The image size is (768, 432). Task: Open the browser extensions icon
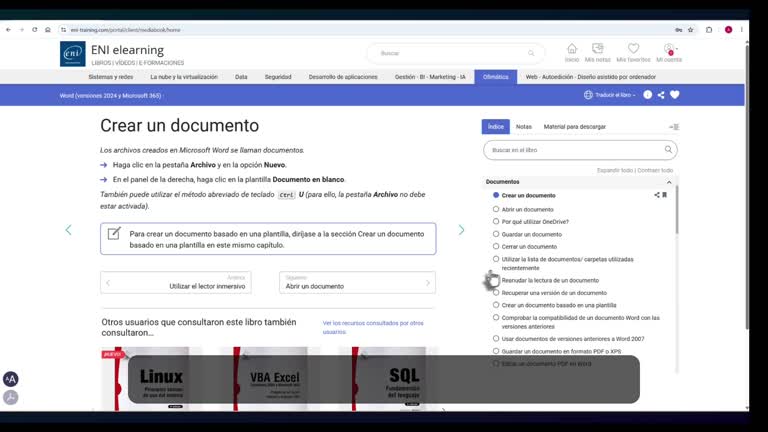click(x=709, y=30)
